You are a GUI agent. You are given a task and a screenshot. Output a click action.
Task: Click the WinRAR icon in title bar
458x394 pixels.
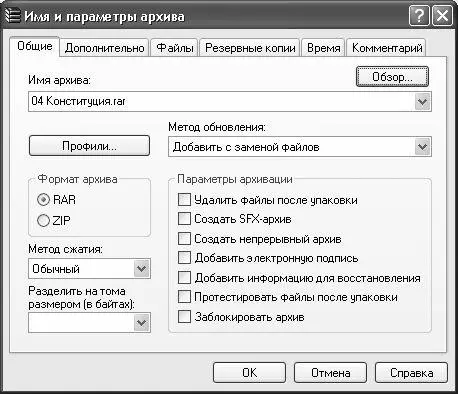point(13,16)
